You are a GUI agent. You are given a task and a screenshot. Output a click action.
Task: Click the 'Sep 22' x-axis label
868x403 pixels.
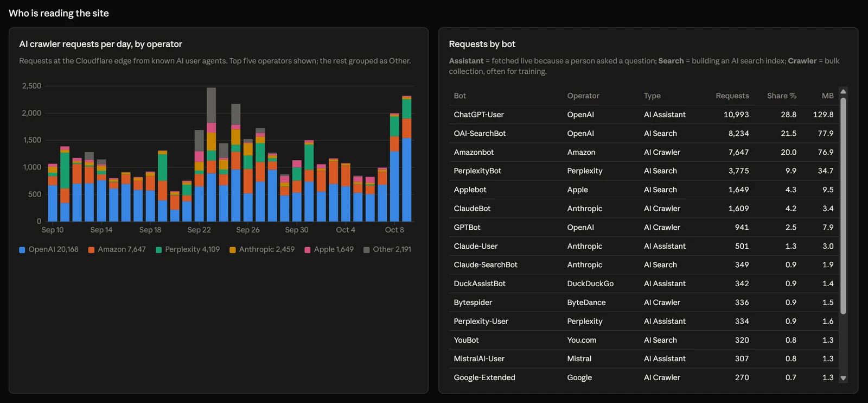pos(199,230)
